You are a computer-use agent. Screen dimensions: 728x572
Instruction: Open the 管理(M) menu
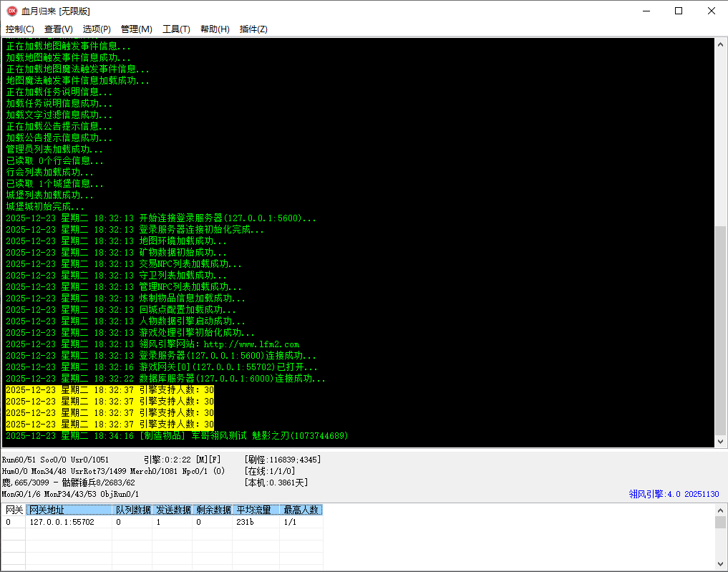coord(136,29)
